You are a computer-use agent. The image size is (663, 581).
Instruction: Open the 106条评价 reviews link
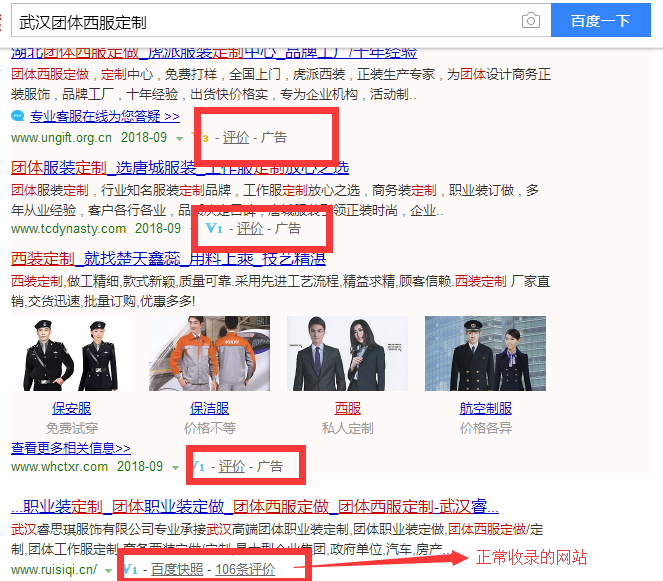pos(246,570)
